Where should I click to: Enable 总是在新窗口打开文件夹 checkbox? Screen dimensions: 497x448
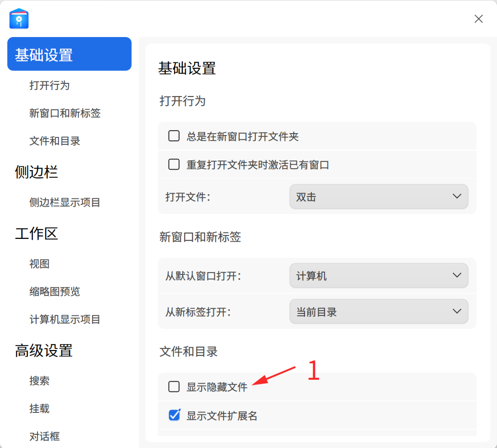173,136
